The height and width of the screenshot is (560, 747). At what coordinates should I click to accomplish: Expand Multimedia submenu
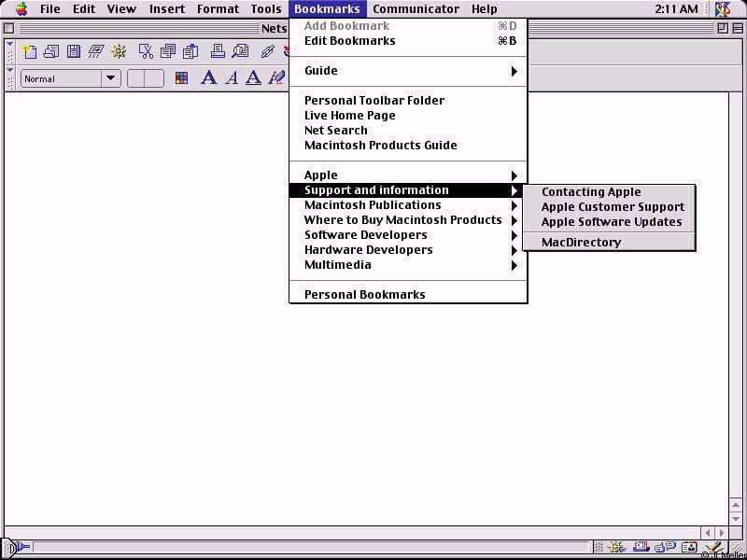408,265
